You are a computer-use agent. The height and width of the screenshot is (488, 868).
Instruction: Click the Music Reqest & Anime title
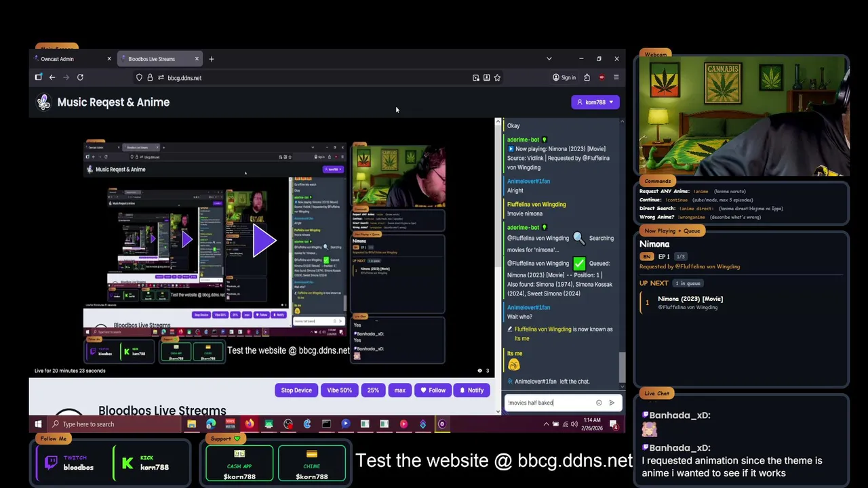tap(113, 102)
